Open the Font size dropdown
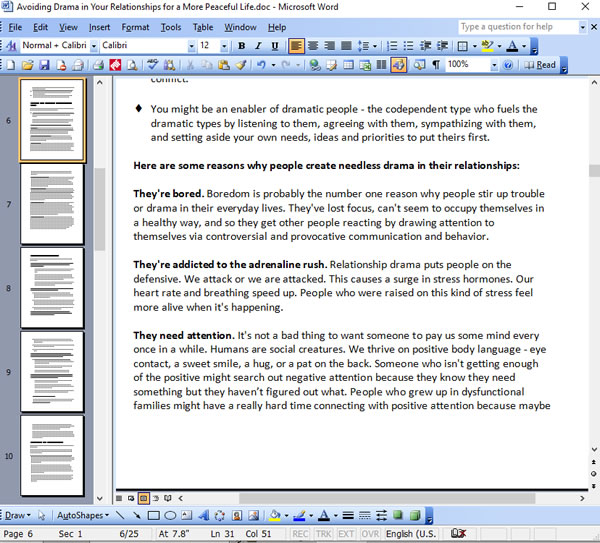The image size is (600, 543). (x=224, y=46)
